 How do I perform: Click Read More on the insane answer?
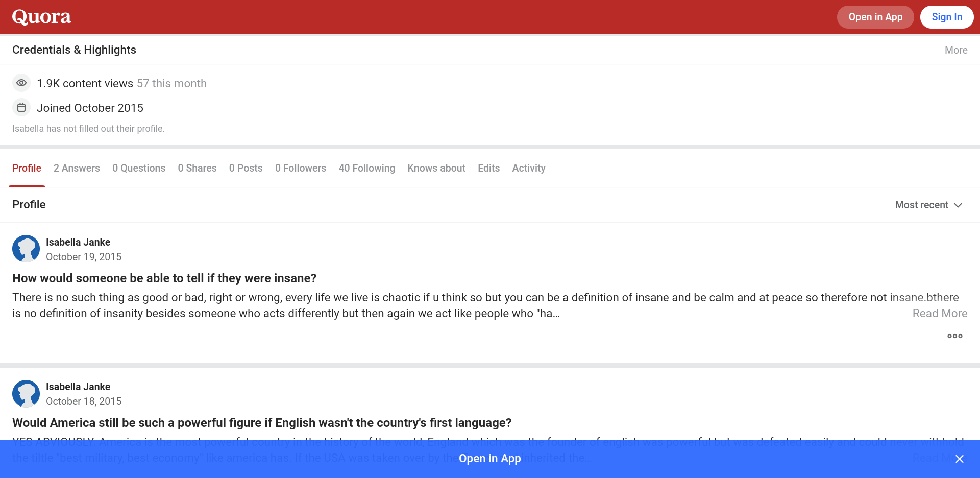[x=940, y=313]
